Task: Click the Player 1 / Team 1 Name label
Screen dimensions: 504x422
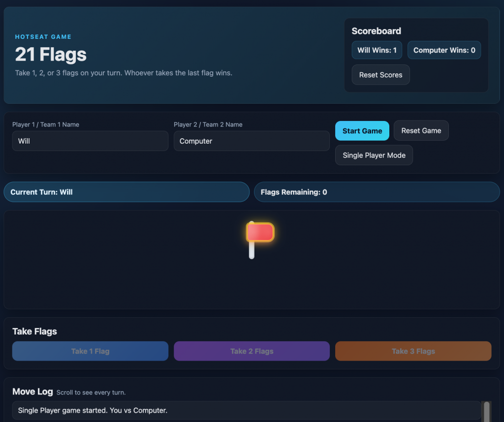Action: pyautogui.click(x=46, y=124)
